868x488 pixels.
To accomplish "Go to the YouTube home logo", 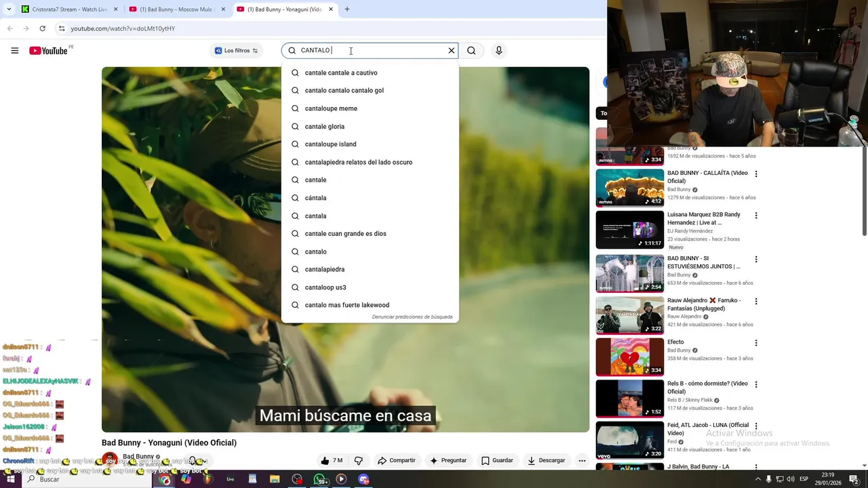I will (x=48, y=51).
